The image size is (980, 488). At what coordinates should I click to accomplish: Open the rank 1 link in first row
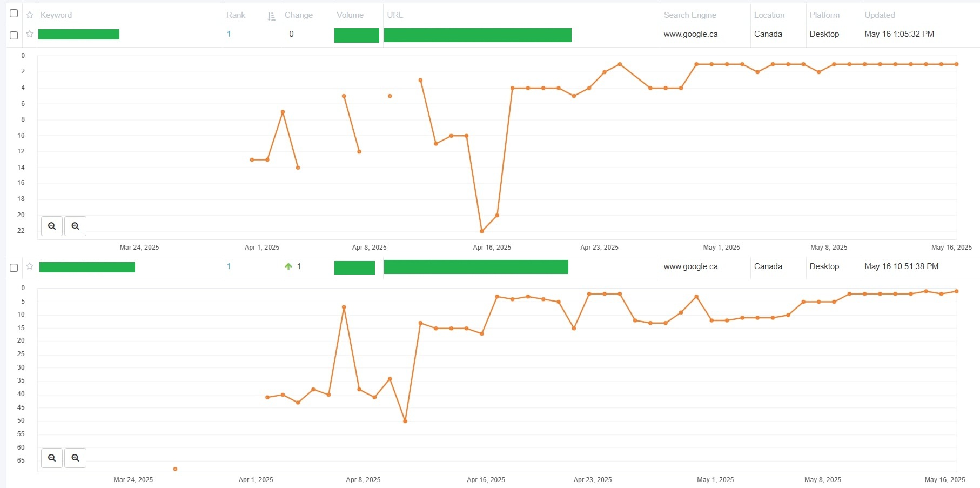click(229, 34)
